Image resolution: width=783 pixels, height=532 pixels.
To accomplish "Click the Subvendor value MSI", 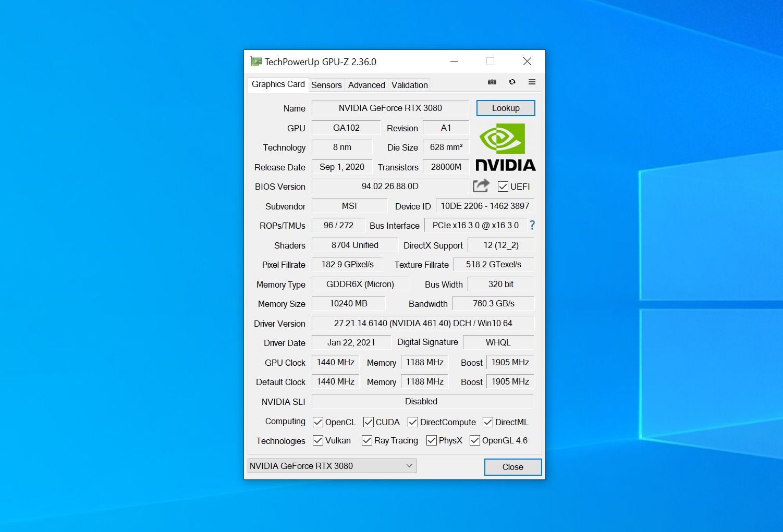I will 349,206.
